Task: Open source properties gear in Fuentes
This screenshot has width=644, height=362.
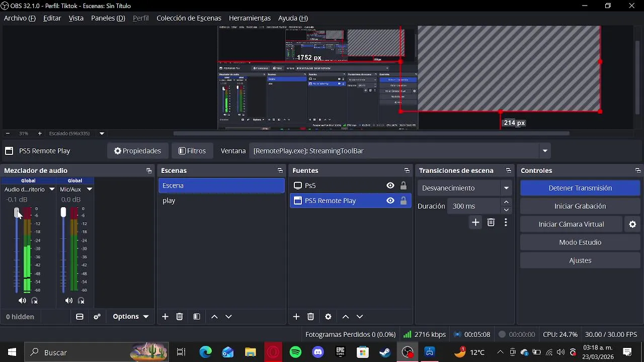Action: [x=328, y=317]
